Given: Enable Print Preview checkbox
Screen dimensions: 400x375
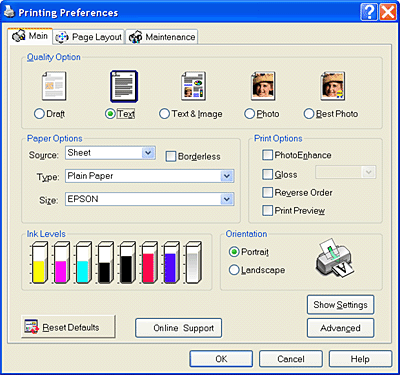Looking at the screenshot, I should [267, 211].
